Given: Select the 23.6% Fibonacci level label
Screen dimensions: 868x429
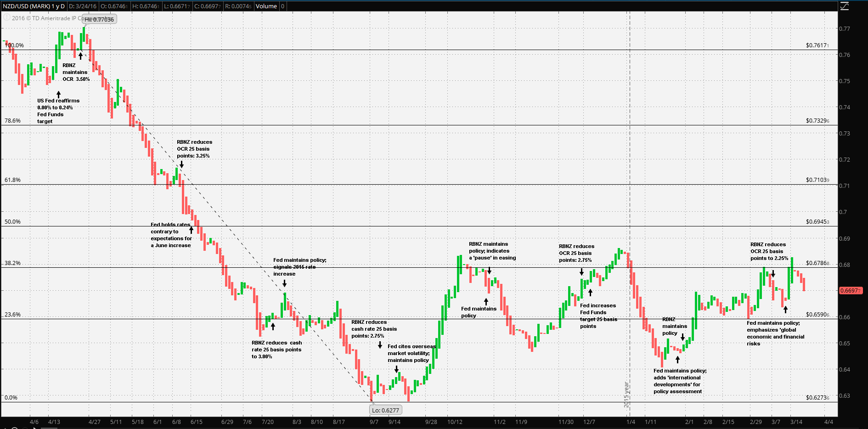Looking at the screenshot, I should [12, 315].
